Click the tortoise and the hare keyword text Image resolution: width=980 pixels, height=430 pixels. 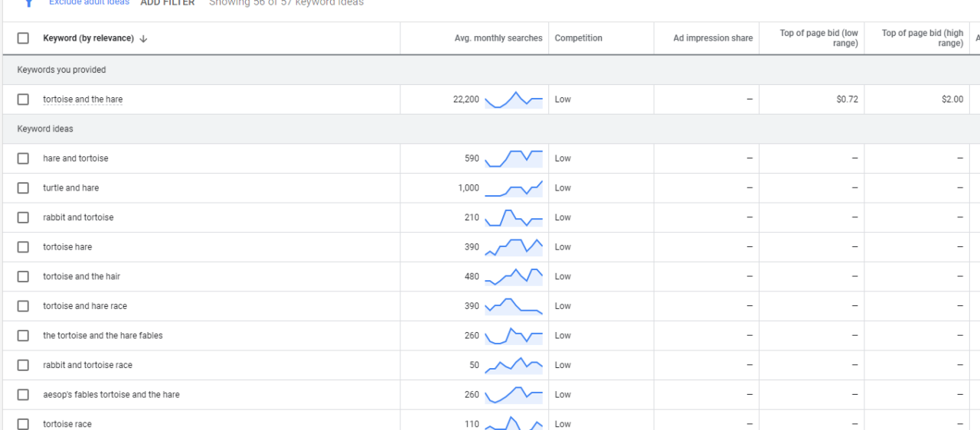pyautogui.click(x=83, y=99)
